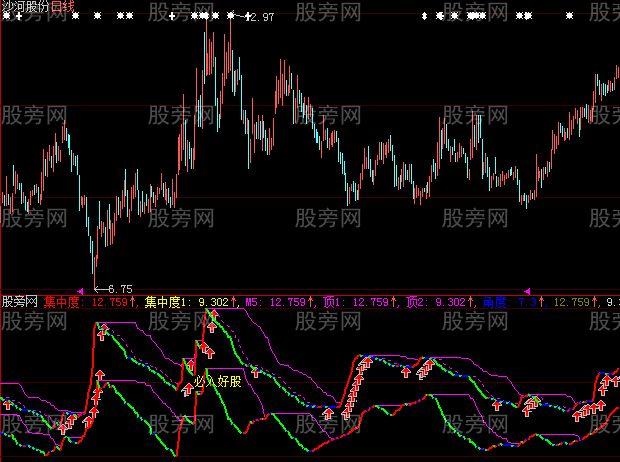Image resolution: width=620 pixels, height=462 pixels.
Task: Select the M5 indicator legend
Action: [280, 303]
